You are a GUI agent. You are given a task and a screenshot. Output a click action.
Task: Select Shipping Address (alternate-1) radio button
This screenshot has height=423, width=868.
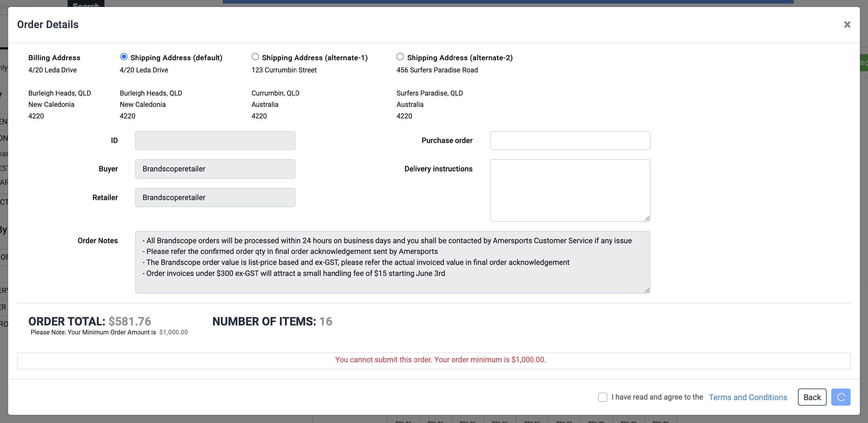(x=255, y=57)
